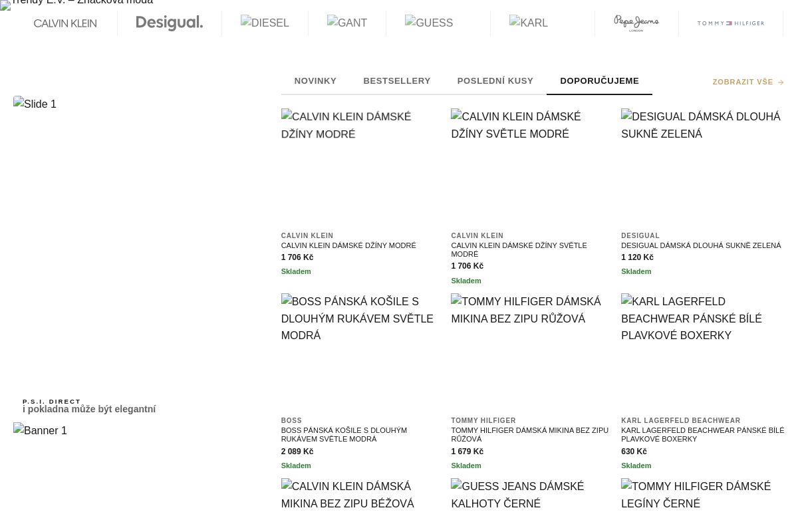This screenshot has width=798, height=532.
Task: Click the arrow icon next to Zobrazit vše
Action: coord(781,82)
